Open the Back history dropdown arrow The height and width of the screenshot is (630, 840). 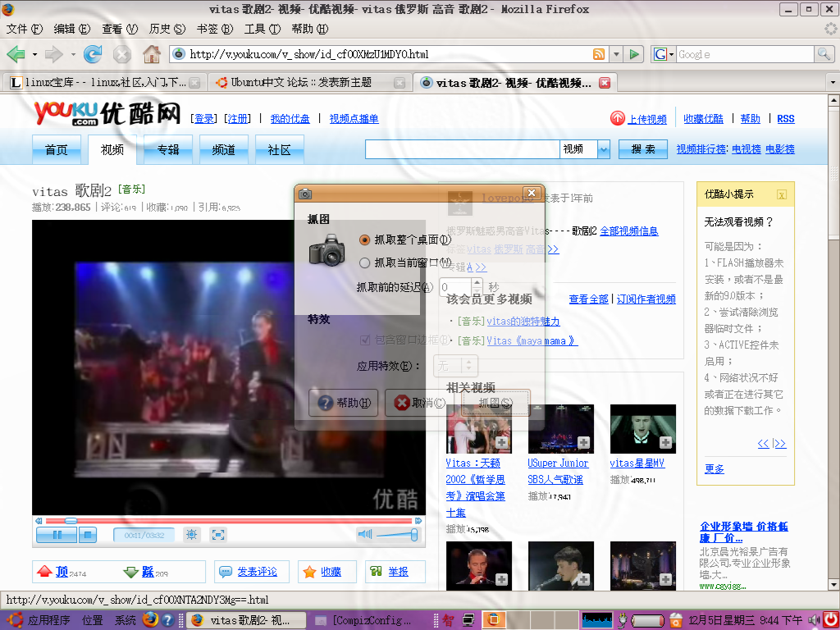[x=34, y=54]
